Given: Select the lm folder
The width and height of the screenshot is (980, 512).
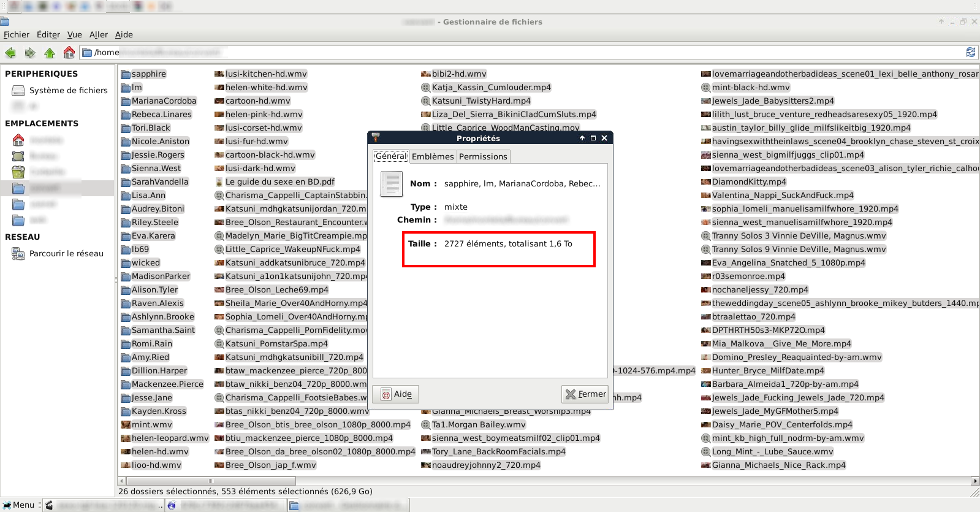Looking at the screenshot, I should point(131,88).
